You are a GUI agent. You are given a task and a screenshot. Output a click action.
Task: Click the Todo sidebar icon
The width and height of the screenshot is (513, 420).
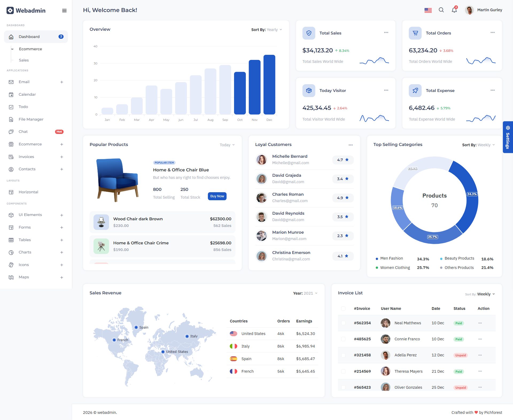11,107
